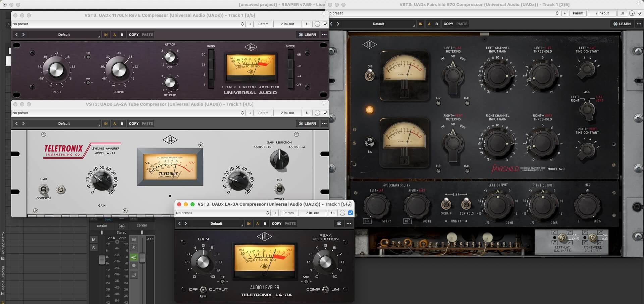Screen dimensions: 644x304
Task: Open the 1176LN 'No preset' dropdown
Action: pos(128,24)
